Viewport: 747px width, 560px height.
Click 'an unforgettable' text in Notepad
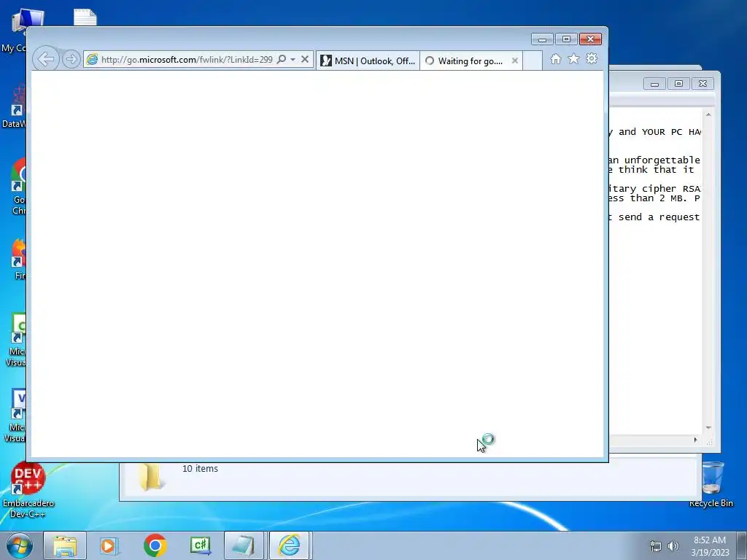(x=654, y=160)
